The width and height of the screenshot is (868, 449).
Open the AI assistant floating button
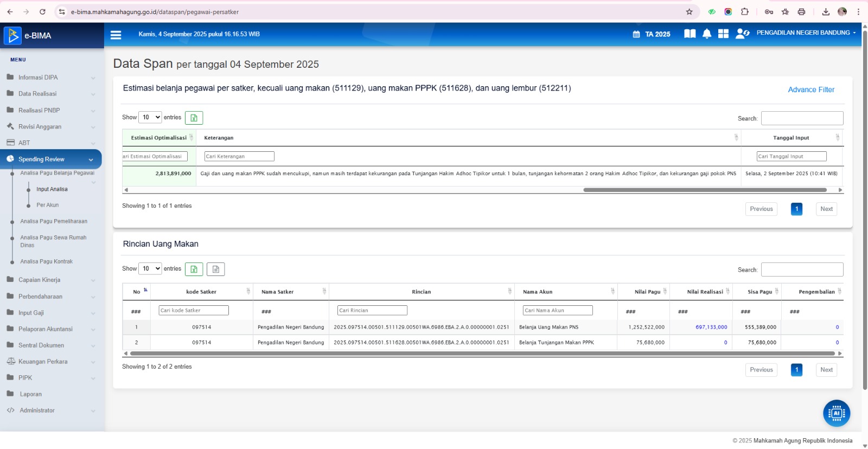pyautogui.click(x=836, y=413)
